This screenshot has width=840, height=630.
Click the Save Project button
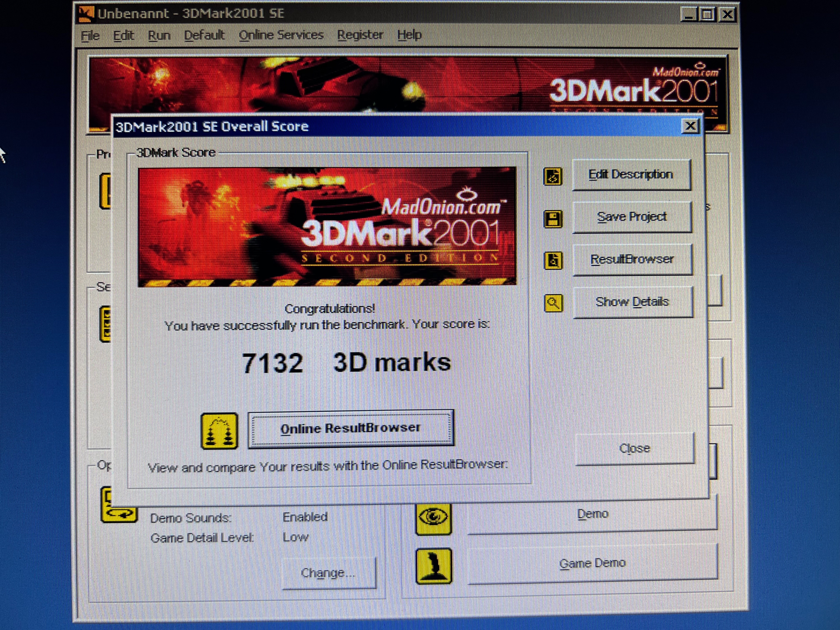632,217
